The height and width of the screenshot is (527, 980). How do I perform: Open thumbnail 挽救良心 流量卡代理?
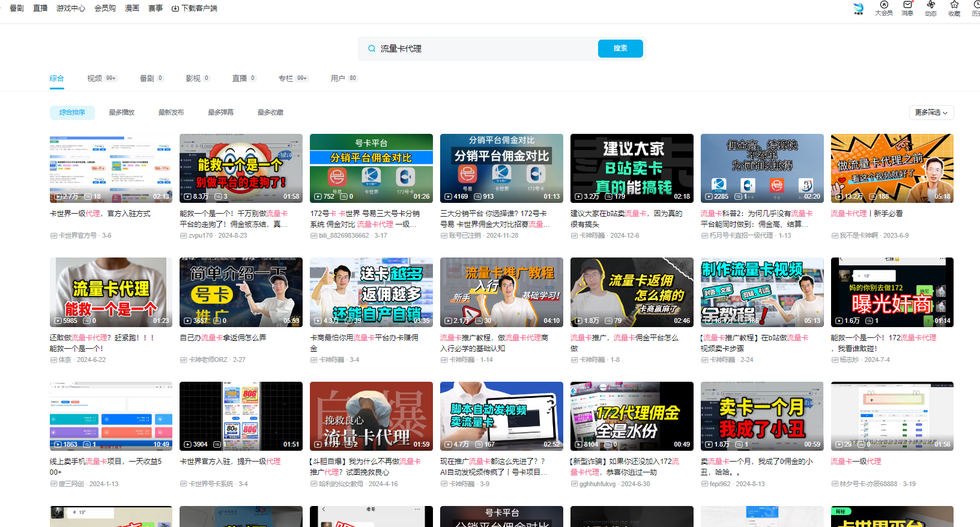point(371,416)
